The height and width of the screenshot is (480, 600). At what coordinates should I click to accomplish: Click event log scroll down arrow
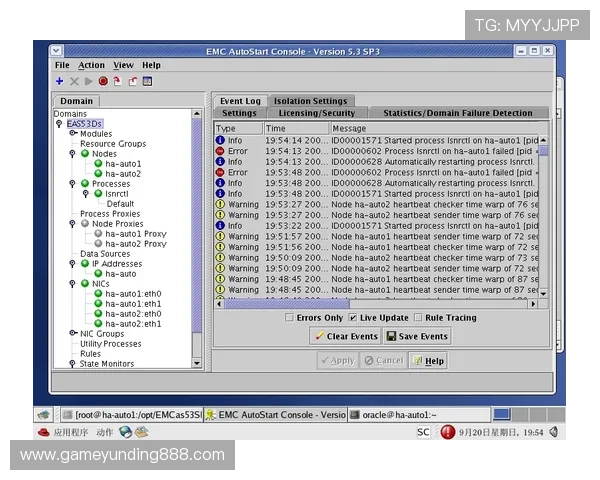[543, 293]
